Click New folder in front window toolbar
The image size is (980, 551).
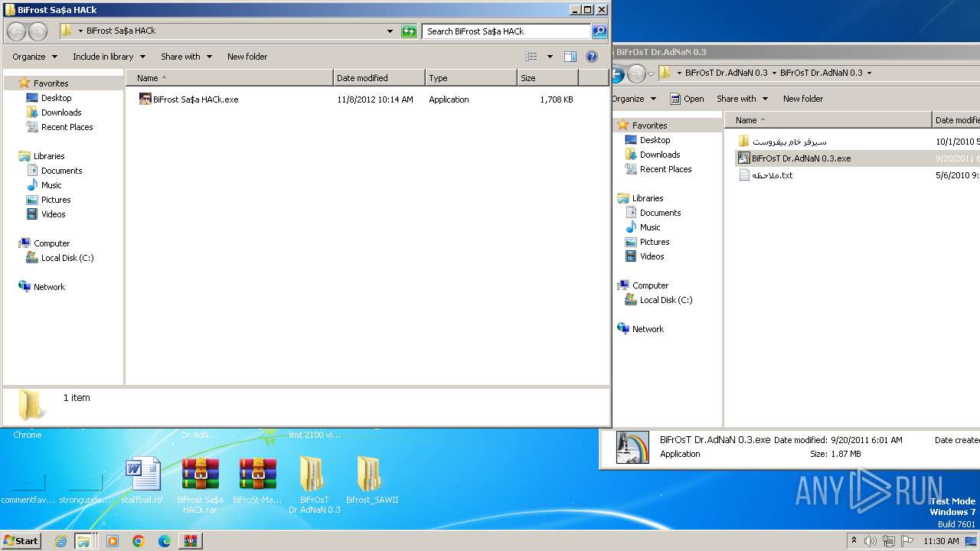point(247,57)
